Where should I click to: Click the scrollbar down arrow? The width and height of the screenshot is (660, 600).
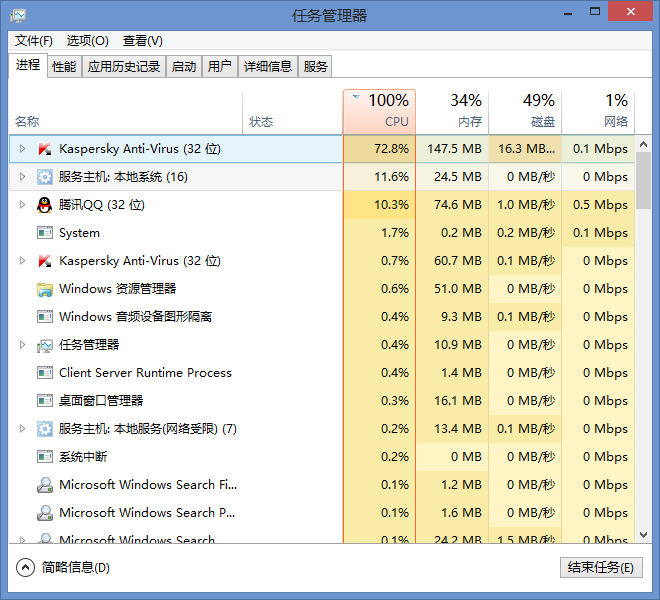(x=643, y=535)
